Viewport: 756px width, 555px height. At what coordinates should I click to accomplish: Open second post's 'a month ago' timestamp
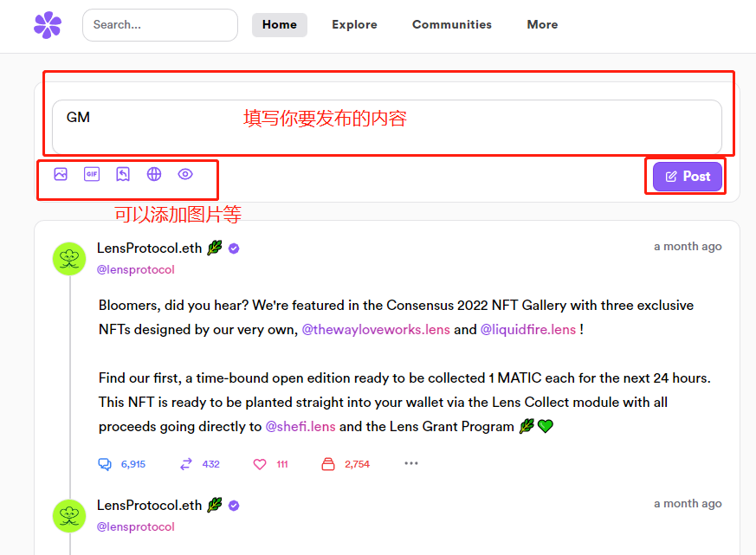[688, 503]
